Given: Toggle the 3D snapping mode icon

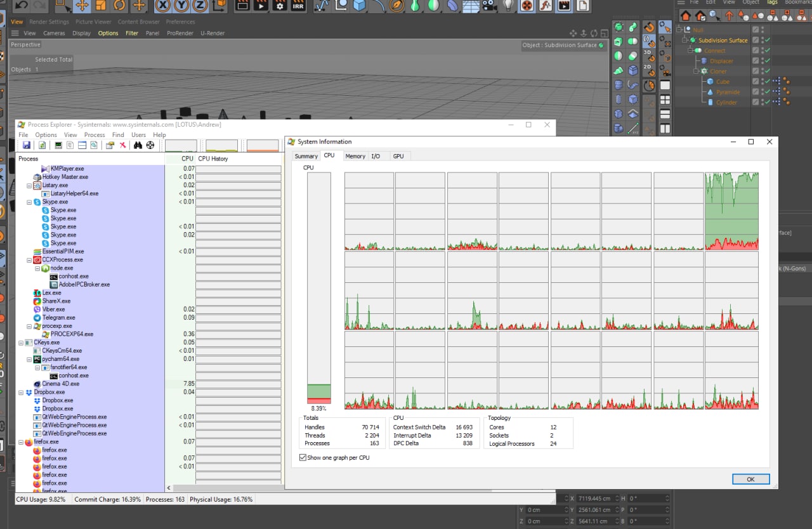Looking at the screenshot, I should (x=649, y=56).
